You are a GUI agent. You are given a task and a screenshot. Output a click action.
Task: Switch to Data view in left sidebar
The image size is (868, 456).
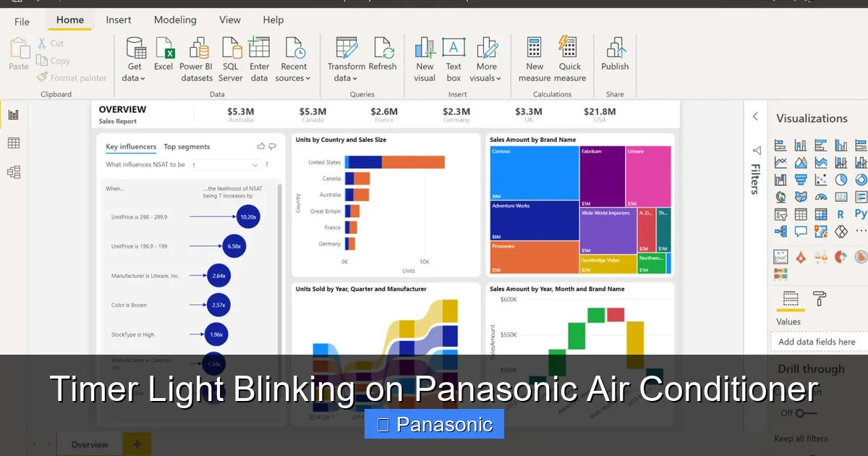point(14,143)
